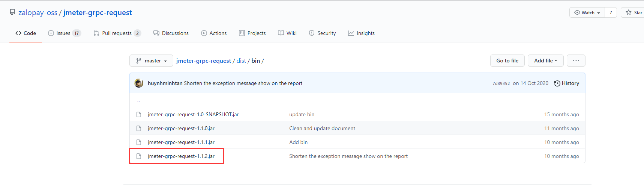Open the Security tab

[322, 33]
